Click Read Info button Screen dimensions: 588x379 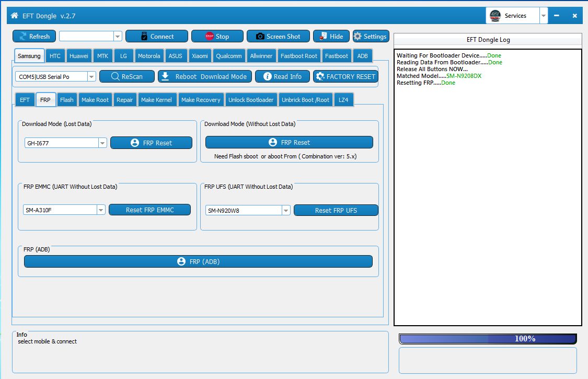click(282, 76)
